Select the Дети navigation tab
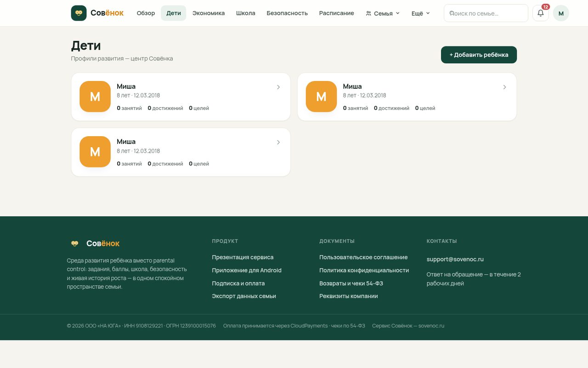 [x=174, y=13]
